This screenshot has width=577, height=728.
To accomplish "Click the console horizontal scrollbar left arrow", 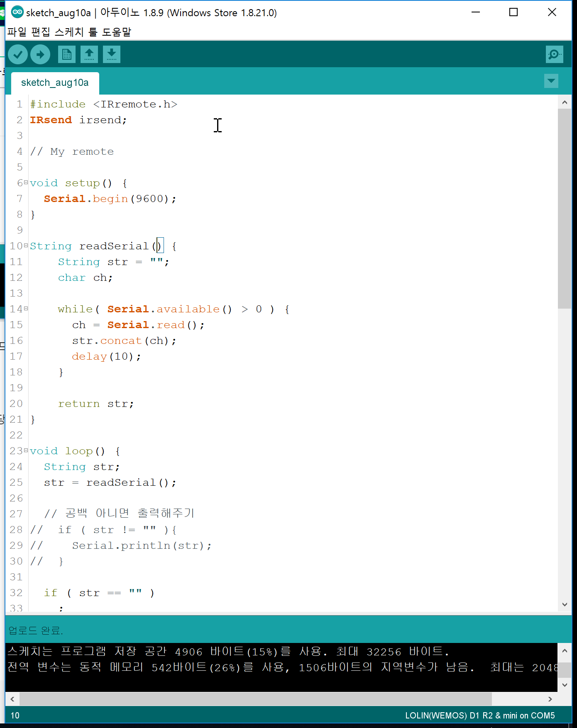I will click(x=12, y=699).
